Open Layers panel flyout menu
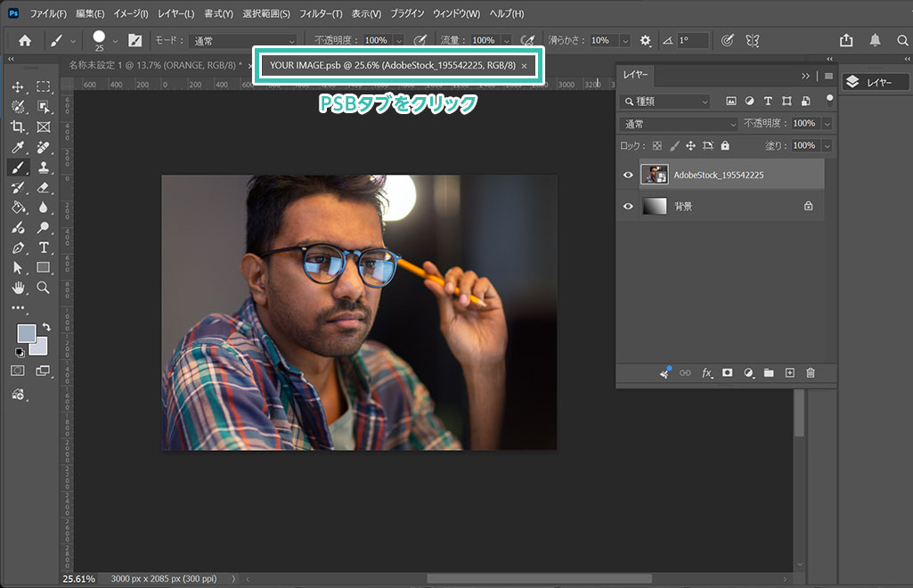913x588 pixels. pos(828,76)
